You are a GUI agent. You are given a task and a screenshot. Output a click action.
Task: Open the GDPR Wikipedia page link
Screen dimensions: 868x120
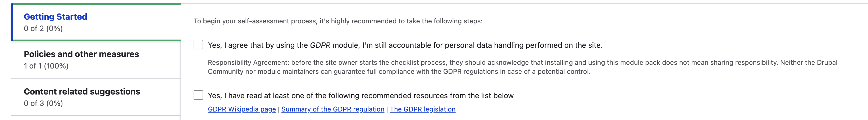[x=242, y=109]
